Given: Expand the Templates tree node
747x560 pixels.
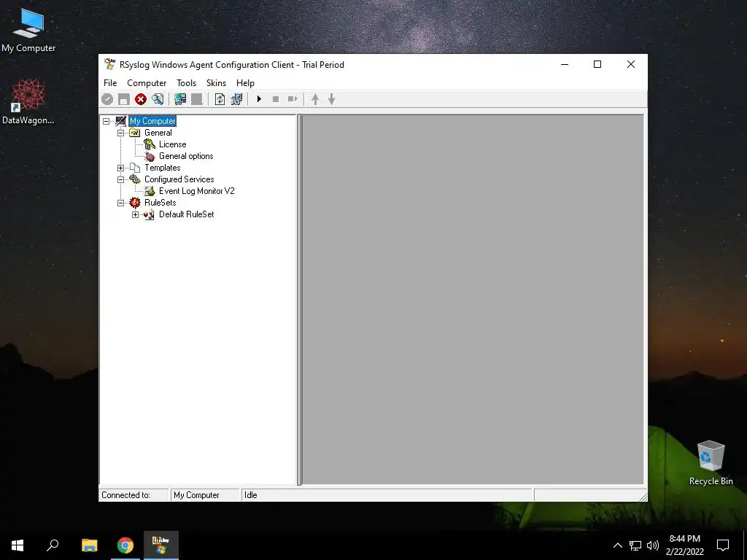Looking at the screenshot, I should (x=120, y=168).
